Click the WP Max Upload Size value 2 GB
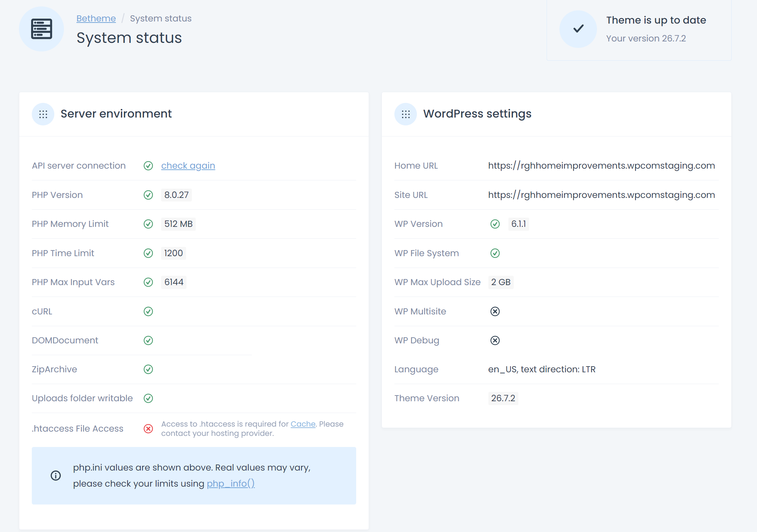Image resolution: width=757 pixels, height=532 pixels. (501, 282)
